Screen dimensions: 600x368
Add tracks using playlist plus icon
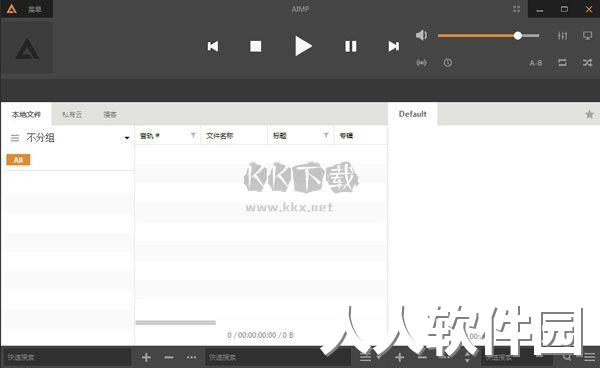(400, 357)
